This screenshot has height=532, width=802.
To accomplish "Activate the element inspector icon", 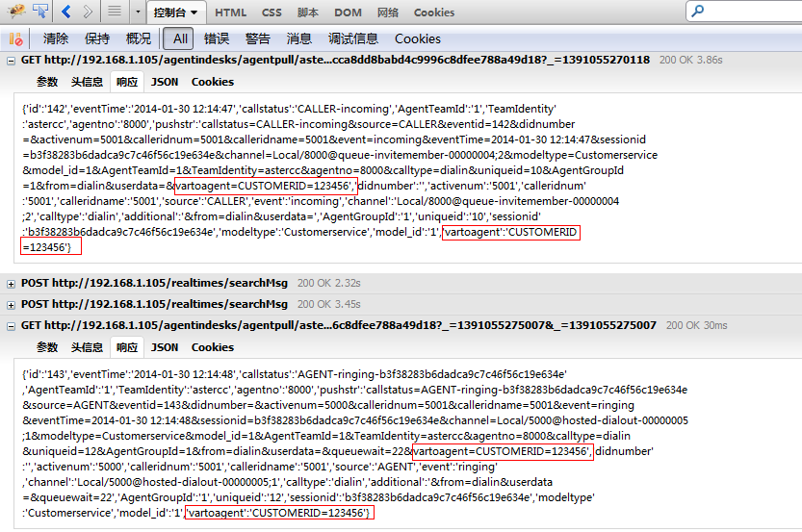I will pos(39,13).
